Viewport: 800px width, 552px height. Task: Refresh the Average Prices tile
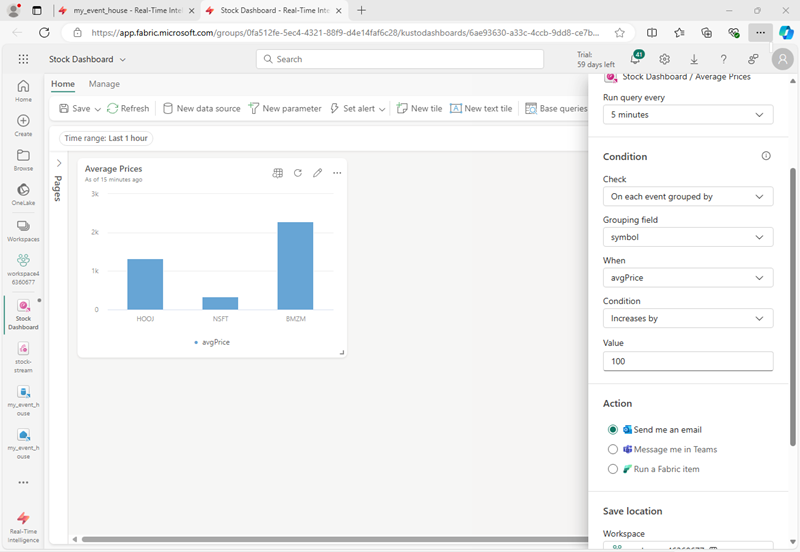coord(298,173)
